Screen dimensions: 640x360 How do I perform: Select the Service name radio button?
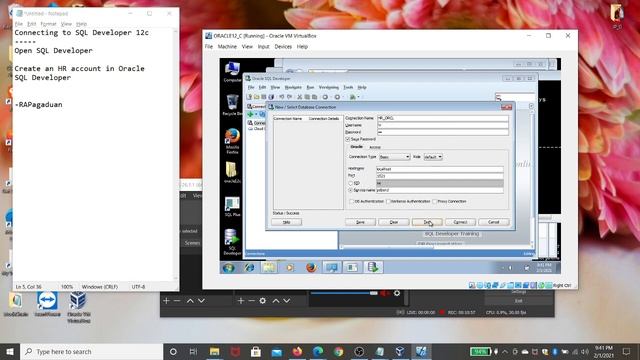click(x=350, y=190)
